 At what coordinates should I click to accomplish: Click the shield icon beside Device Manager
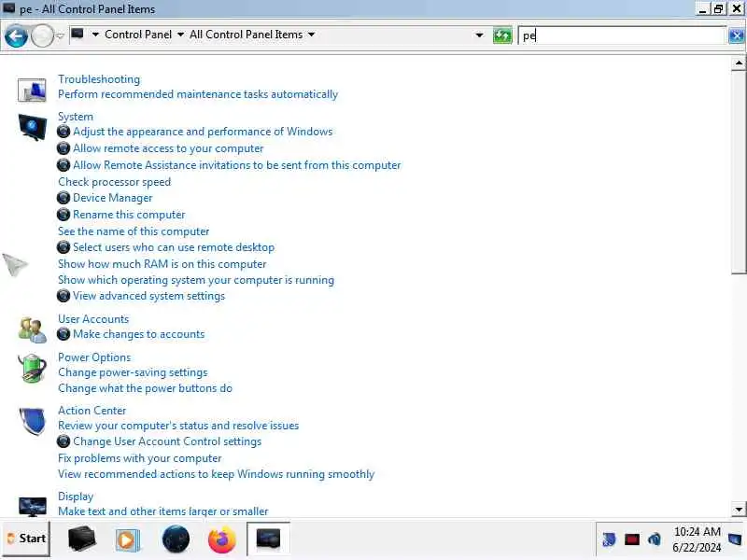click(x=63, y=198)
